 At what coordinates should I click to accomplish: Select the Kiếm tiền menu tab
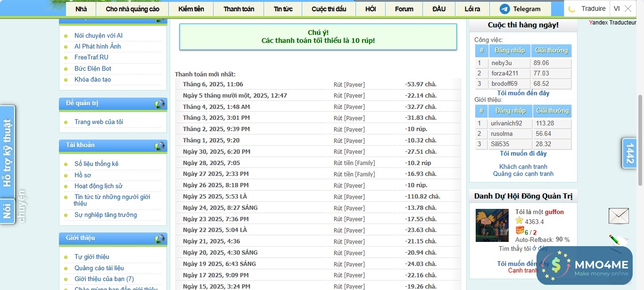coord(190,8)
